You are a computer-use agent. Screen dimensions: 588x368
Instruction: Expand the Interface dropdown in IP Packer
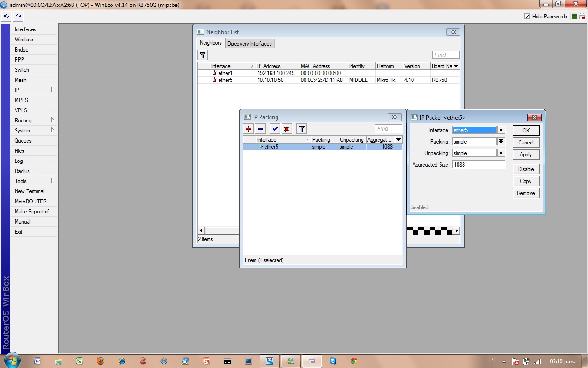pos(501,130)
